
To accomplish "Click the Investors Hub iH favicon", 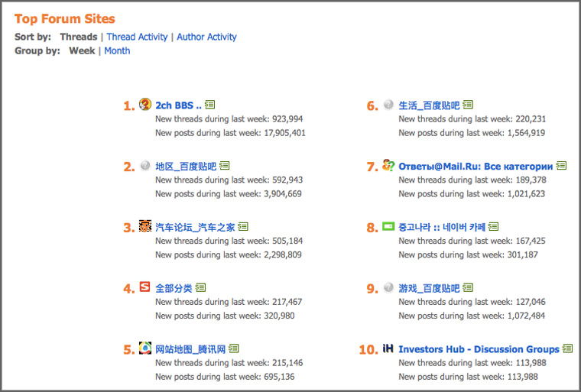I will 388,348.
